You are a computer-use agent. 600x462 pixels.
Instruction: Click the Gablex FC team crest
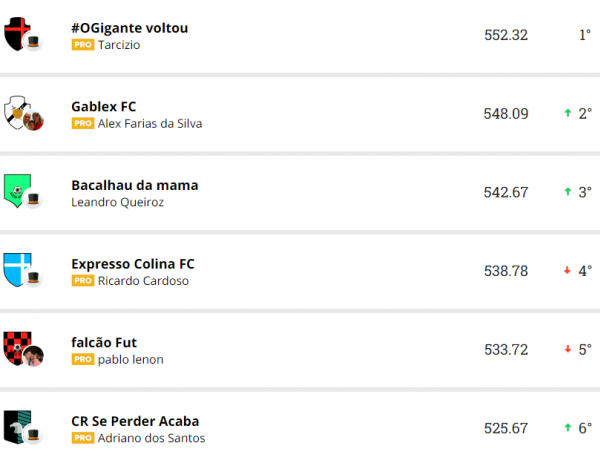[18, 113]
